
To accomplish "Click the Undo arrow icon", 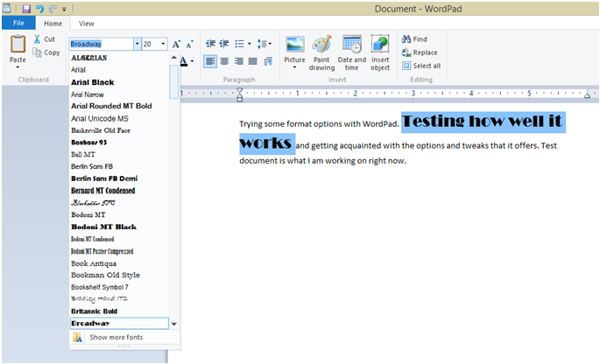I will pyautogui.click(x=39, y=8).
